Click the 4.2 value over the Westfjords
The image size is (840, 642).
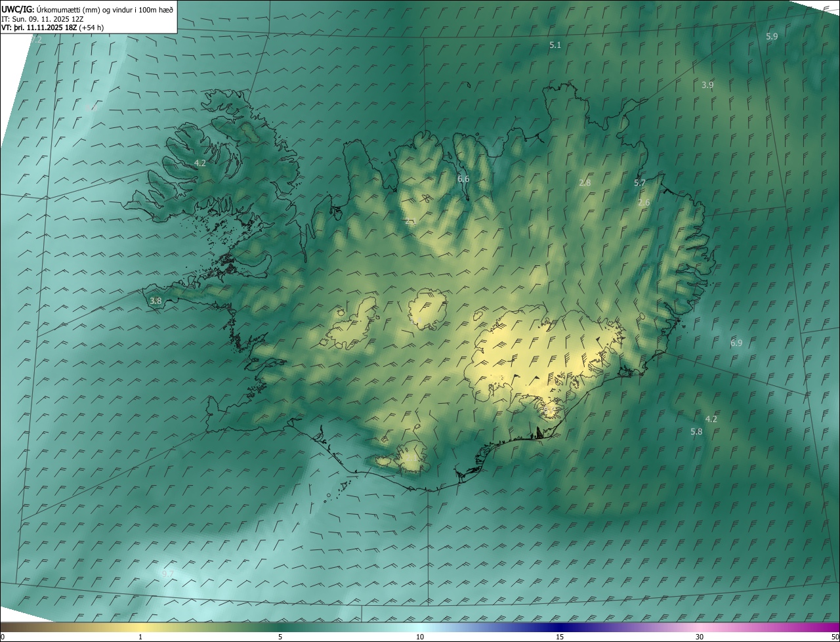tap(200, 163)
